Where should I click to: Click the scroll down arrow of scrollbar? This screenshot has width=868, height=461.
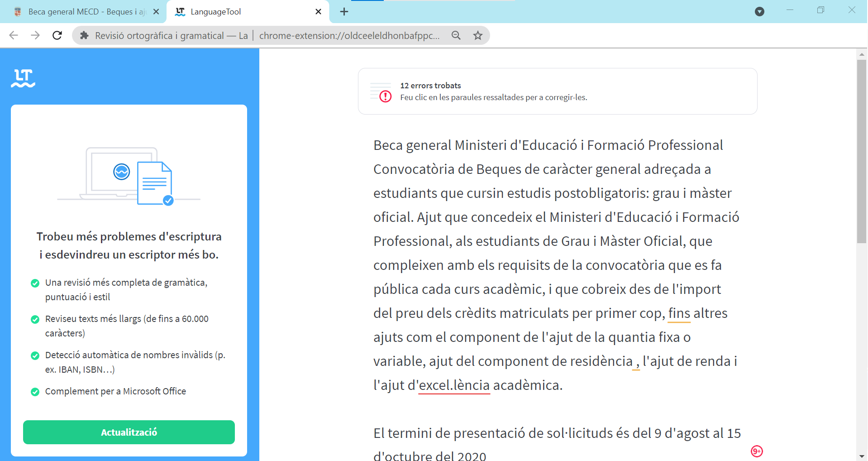(x=862, y=456)
